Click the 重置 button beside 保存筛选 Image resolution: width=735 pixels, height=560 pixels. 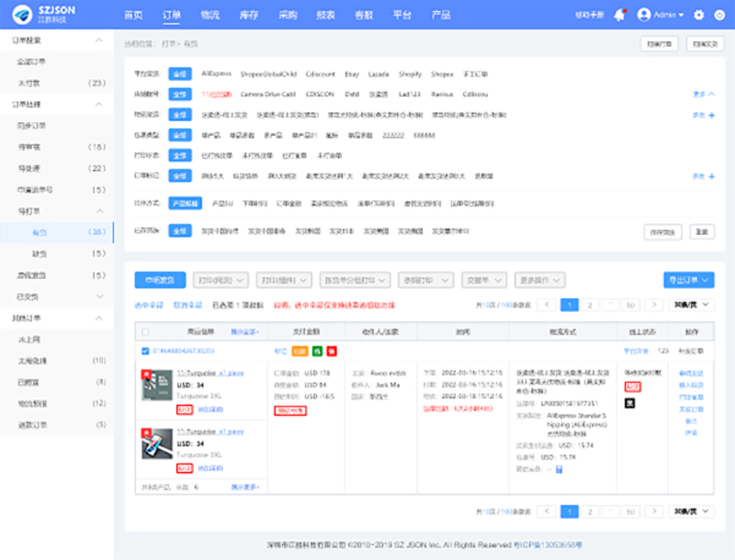[x=702, y=231]
